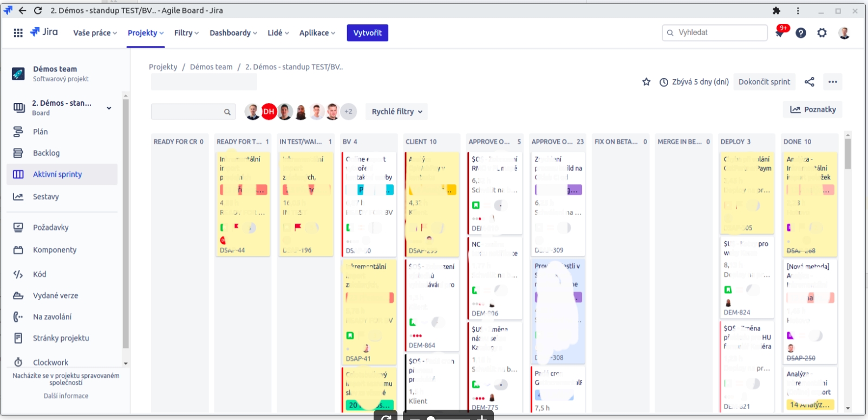Reload the page with the refresh icon

click(x=38, y=10)
